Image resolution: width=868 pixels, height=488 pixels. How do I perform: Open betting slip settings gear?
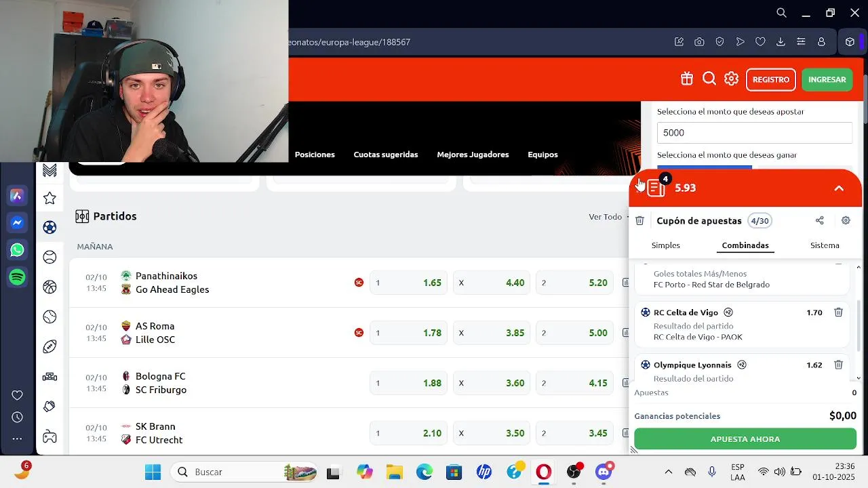(846, 220)
